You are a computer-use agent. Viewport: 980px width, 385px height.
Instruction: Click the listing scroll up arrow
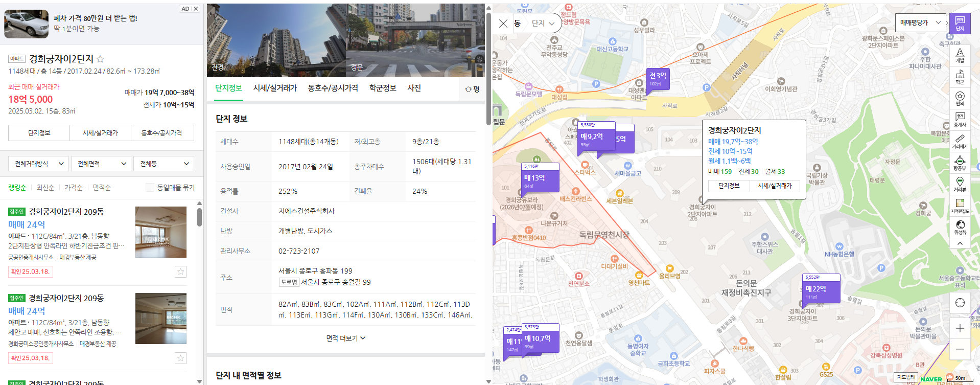[x=199, y=203]
